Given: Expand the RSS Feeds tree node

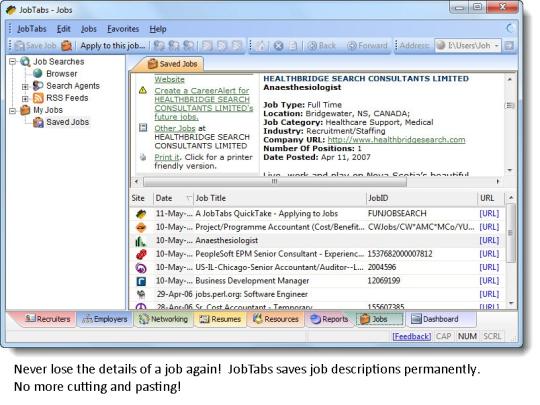Looking at the screenshot, I should [x=25, y=98].
